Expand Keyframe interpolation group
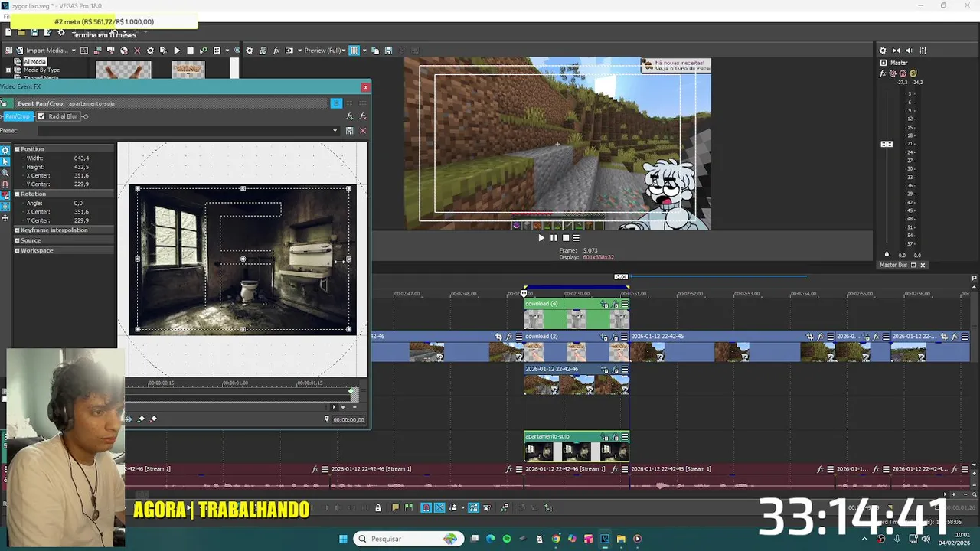The width and height of the screenshot is (980, 551). coord(17,230)
